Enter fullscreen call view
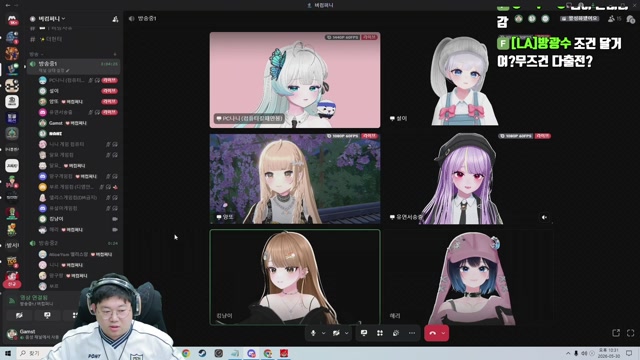 (x=630, y=333)
